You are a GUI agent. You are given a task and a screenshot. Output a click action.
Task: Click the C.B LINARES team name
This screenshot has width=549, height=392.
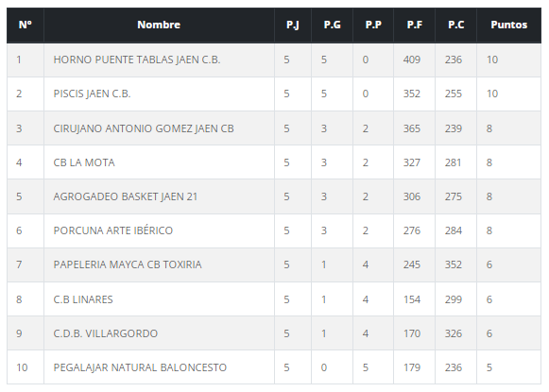(83, 299)
